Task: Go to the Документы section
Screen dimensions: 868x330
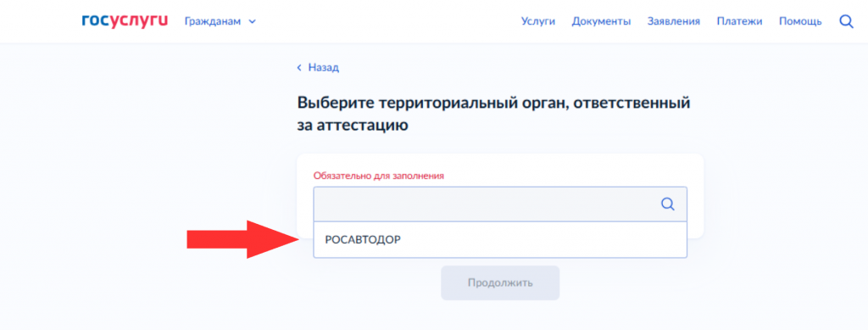Action: point(601,21)
